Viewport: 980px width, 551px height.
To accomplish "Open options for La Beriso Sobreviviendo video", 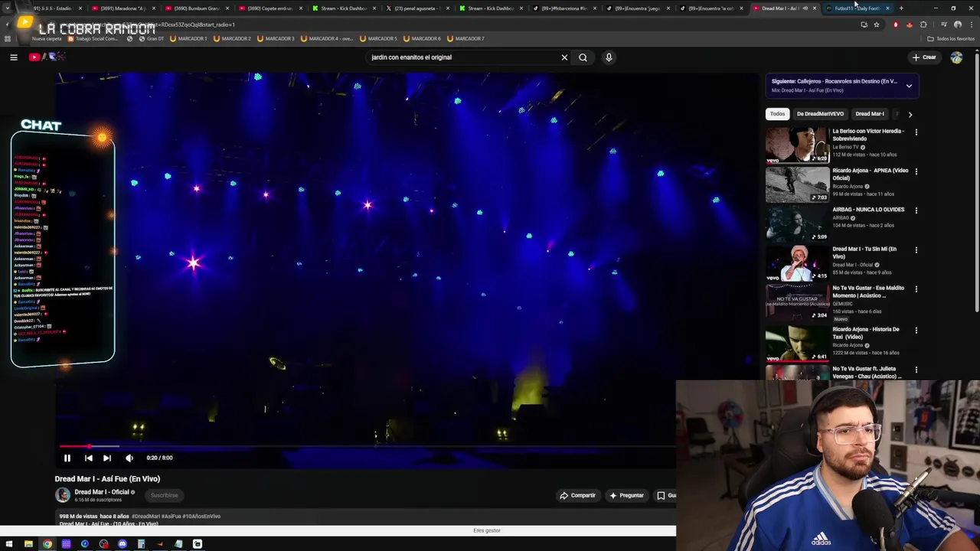I will tap(916, 132).
